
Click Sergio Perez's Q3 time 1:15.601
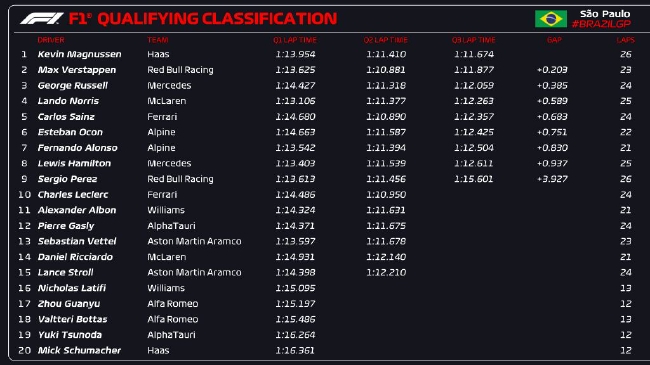coord(473,179)
